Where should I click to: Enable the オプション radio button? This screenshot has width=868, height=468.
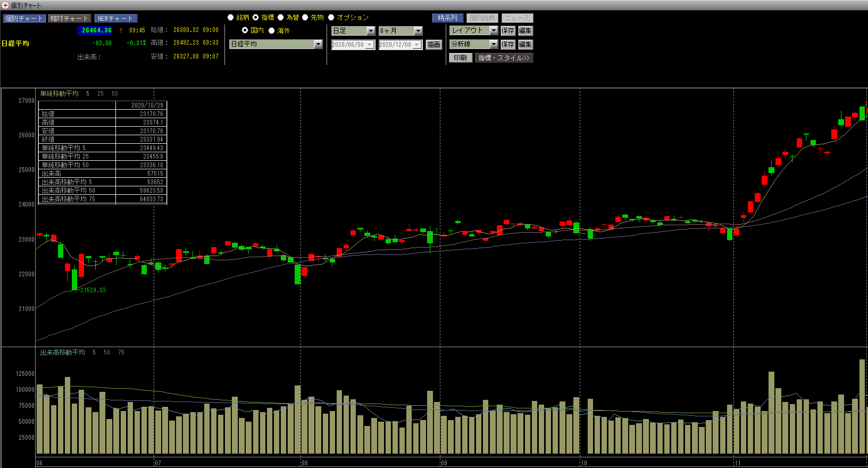point(331,18)
